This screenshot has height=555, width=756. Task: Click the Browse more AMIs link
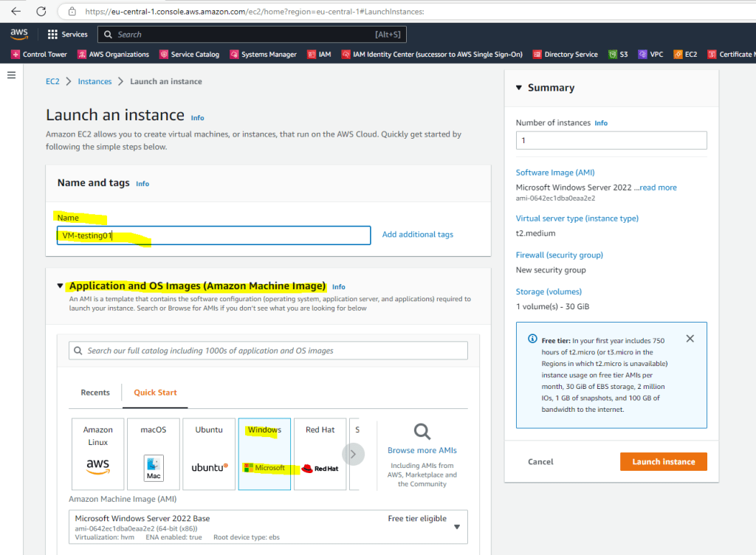[x=422, y=450]
